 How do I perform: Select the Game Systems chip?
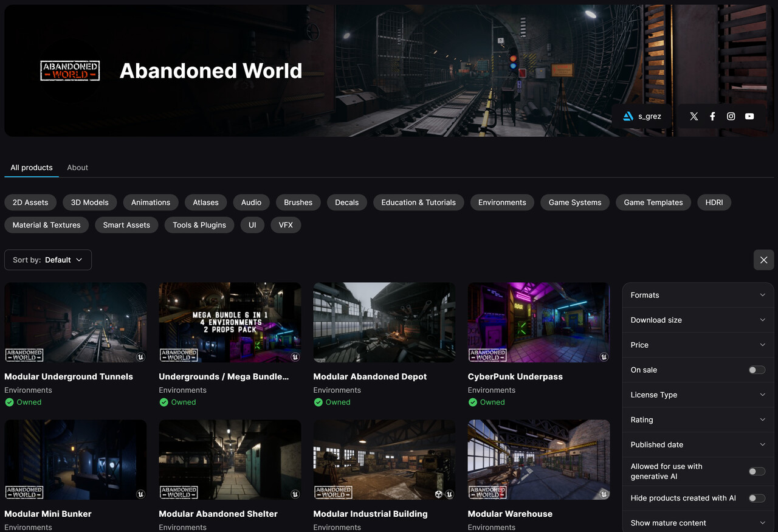tap(575, 202)
